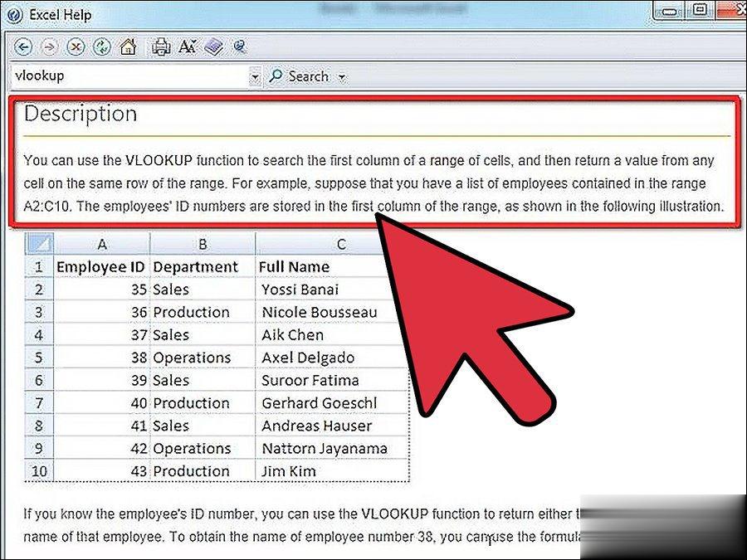Go forward in Excel Help
The height and width of the screenshot is (560, 747).
coord(49,46)
